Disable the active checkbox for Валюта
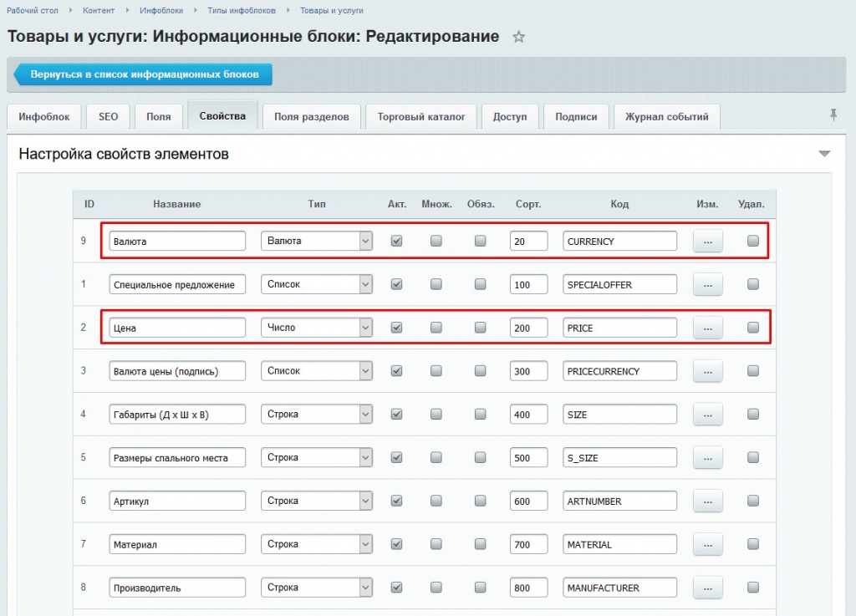856x616 pixels. (x=397, y=241)
